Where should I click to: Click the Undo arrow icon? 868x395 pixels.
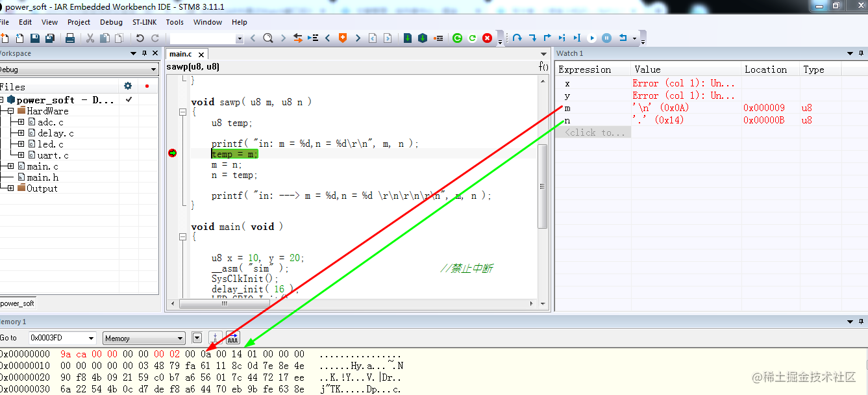[x=140, y=38]
